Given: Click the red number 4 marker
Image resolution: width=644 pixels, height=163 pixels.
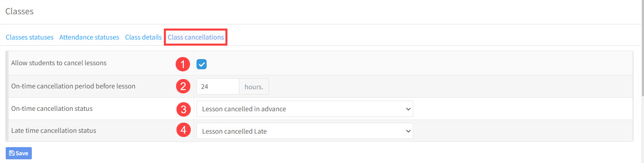Looking at the screenshot, I should (x=183, y=130).
